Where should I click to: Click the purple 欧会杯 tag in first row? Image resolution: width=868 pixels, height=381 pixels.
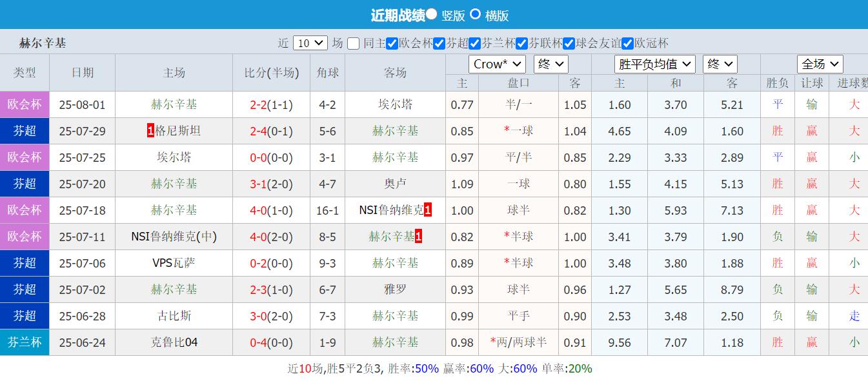(25, 104)
